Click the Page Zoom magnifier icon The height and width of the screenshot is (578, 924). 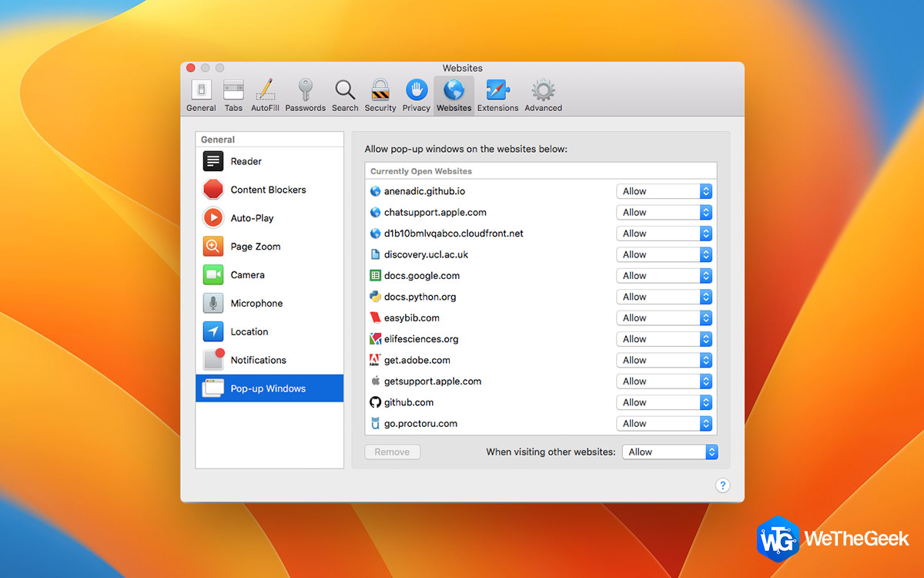tap(213, 247)
